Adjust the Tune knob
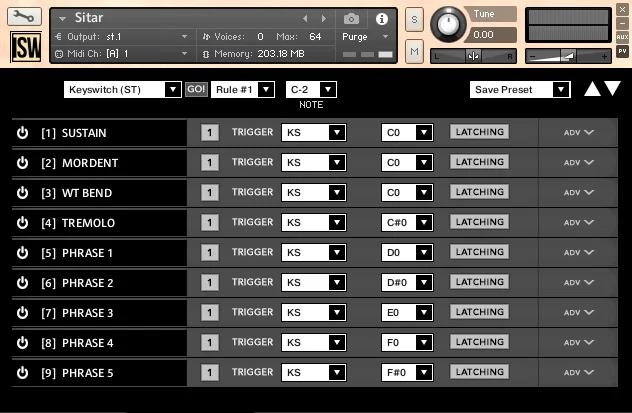The height and width of the screenshot is (413, 632). 448,24
